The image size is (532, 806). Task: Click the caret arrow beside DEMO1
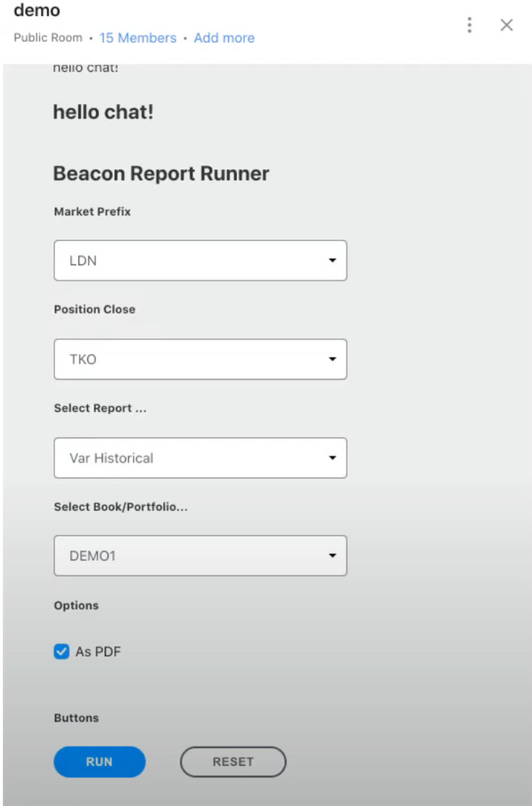(x=333, y=555)
